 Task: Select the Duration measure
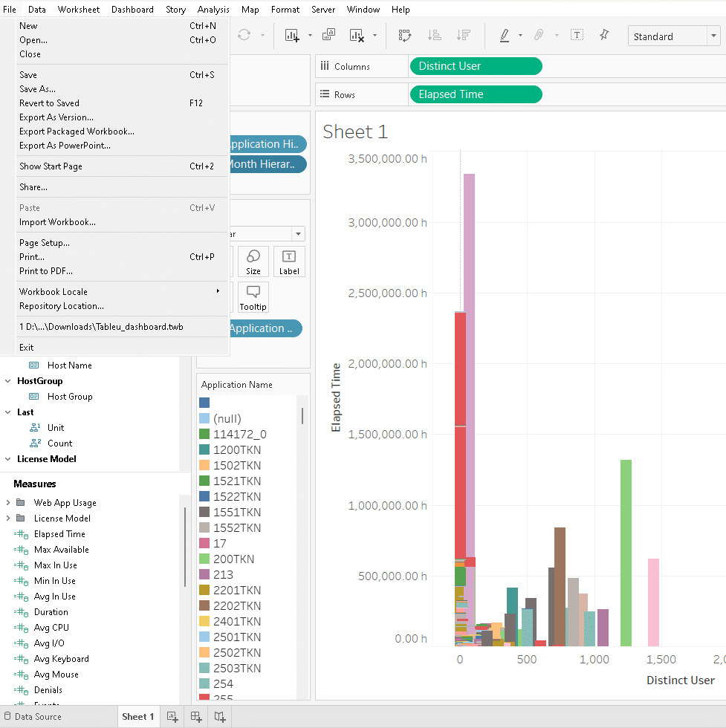click(x=51, y=611)
